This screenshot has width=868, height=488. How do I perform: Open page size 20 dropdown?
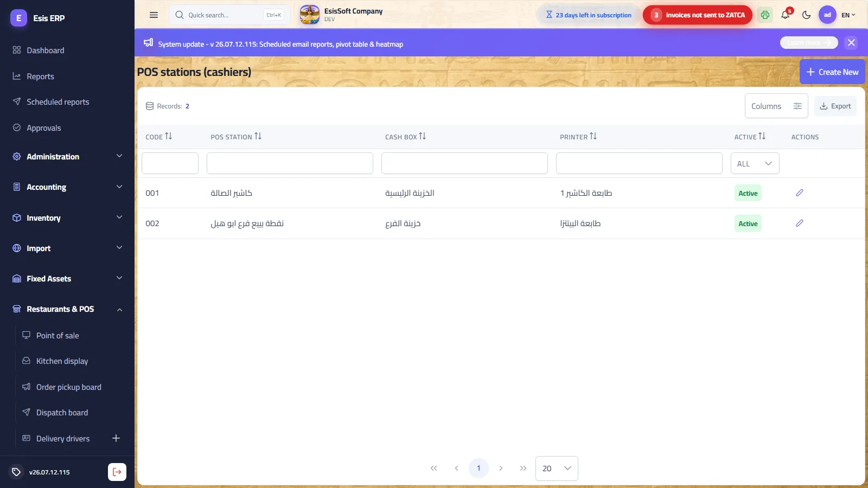[x=557, y=468]
